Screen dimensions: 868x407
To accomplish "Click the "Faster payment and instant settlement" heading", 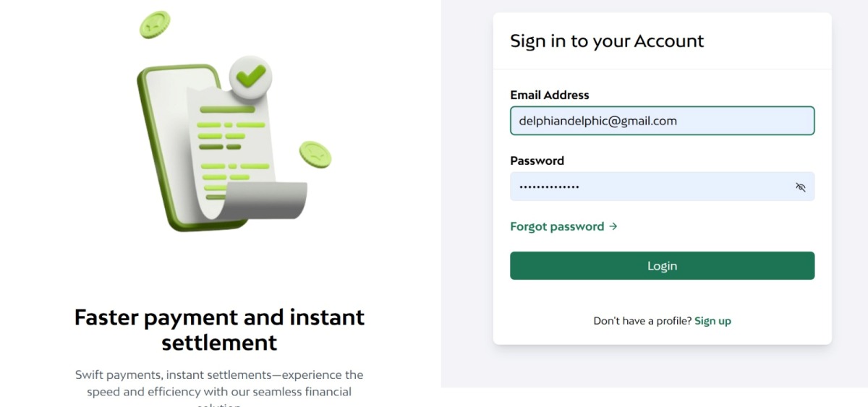I will 219,330.
